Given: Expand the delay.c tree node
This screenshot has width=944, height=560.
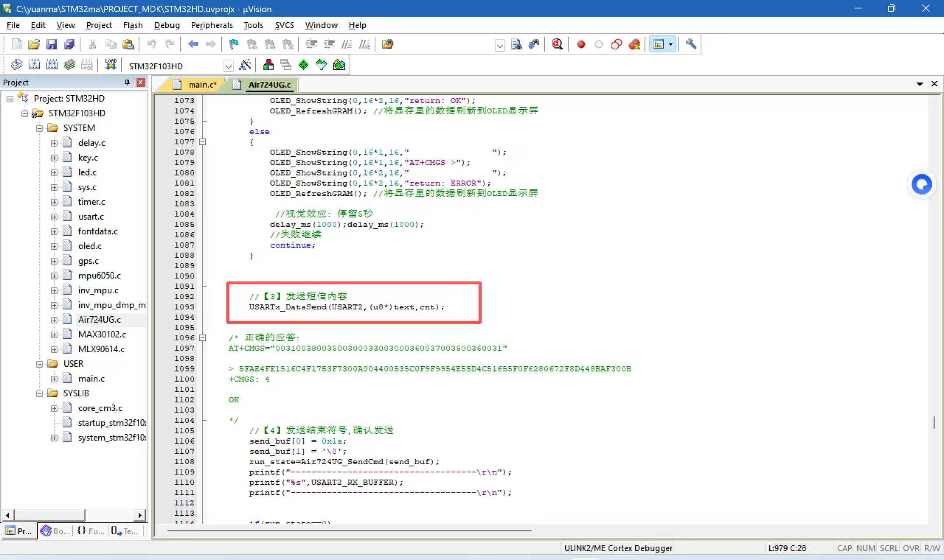Looking at the screenshot, I should 54,143.
